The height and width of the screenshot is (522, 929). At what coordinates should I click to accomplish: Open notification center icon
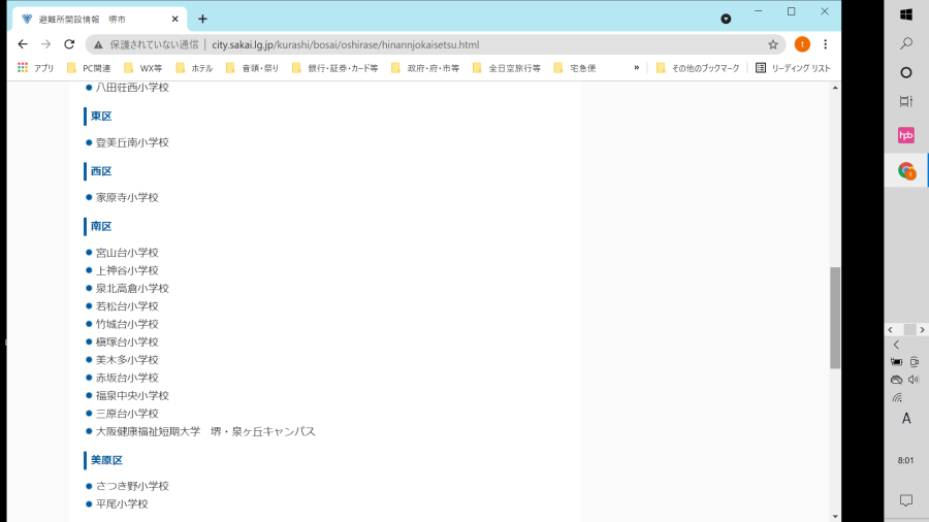pyautogui.click(x=906, y=501)
